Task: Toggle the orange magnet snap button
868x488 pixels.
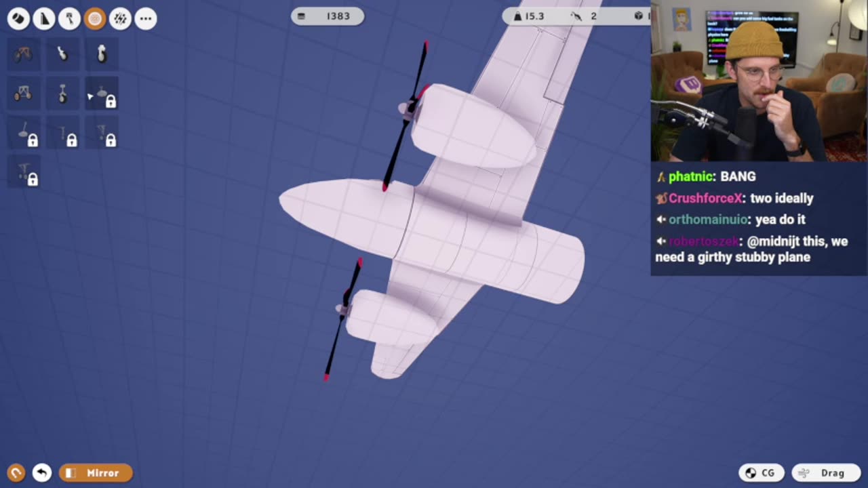Action: coord(16,472)
